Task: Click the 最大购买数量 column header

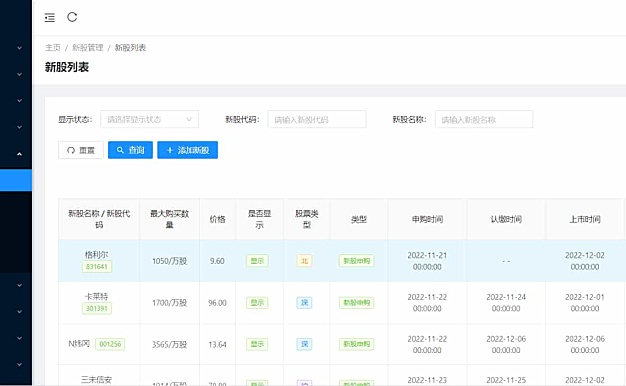Action: coord(170,219)
